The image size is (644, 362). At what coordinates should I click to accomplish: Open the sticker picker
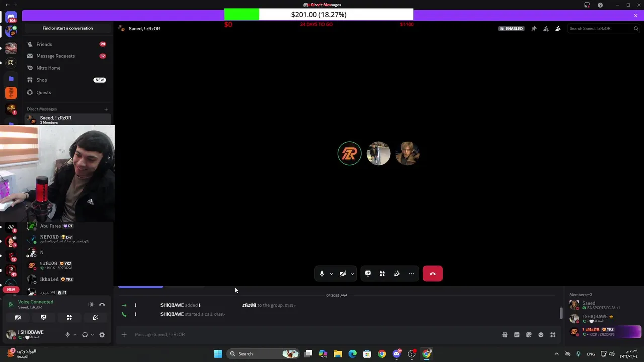pyautogui.click(x=529, y=335)
